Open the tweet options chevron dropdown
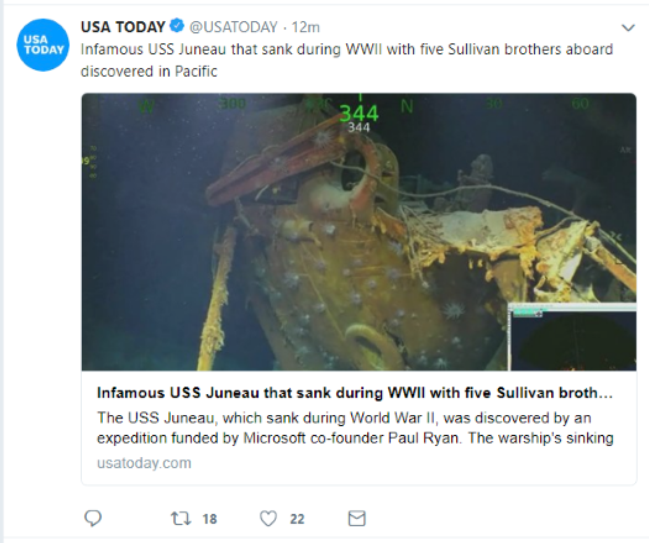 [x=628, y=28]
